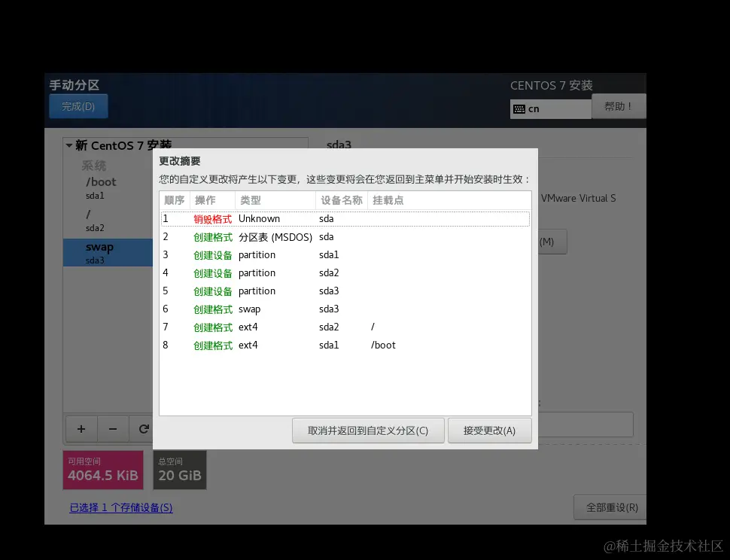Select the /boot sda1 partition entry
The image size is (730, 560).
tap(108, 188)
